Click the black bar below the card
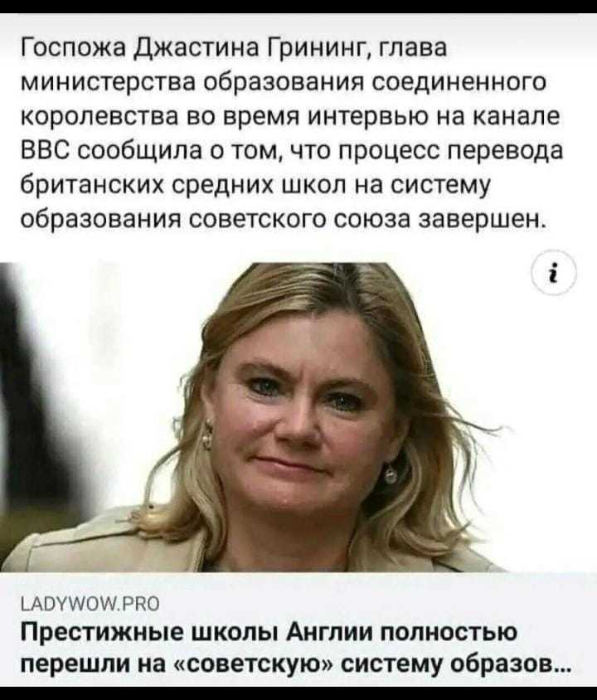Image resolution: width=597 pixels, height=700 pixels. pos(298,693)
